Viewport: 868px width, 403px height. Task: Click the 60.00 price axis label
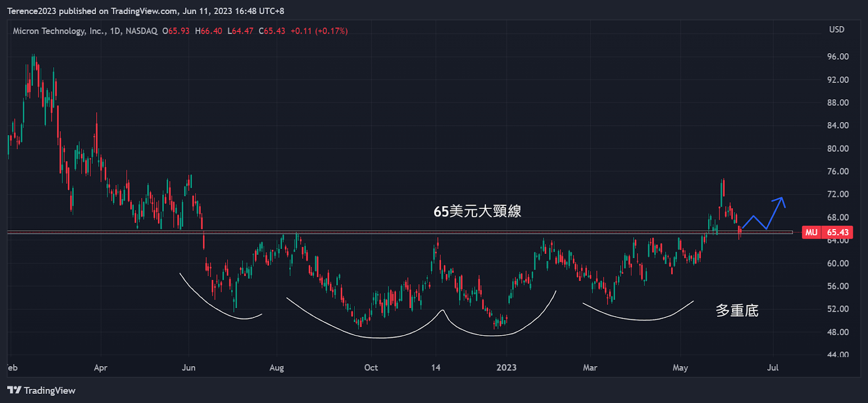click(x=838, y=263)
